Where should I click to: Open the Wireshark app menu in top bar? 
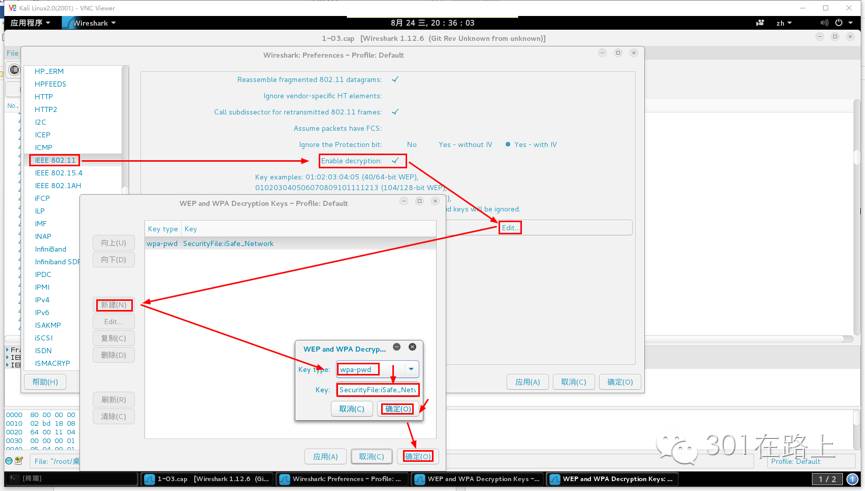90,23
